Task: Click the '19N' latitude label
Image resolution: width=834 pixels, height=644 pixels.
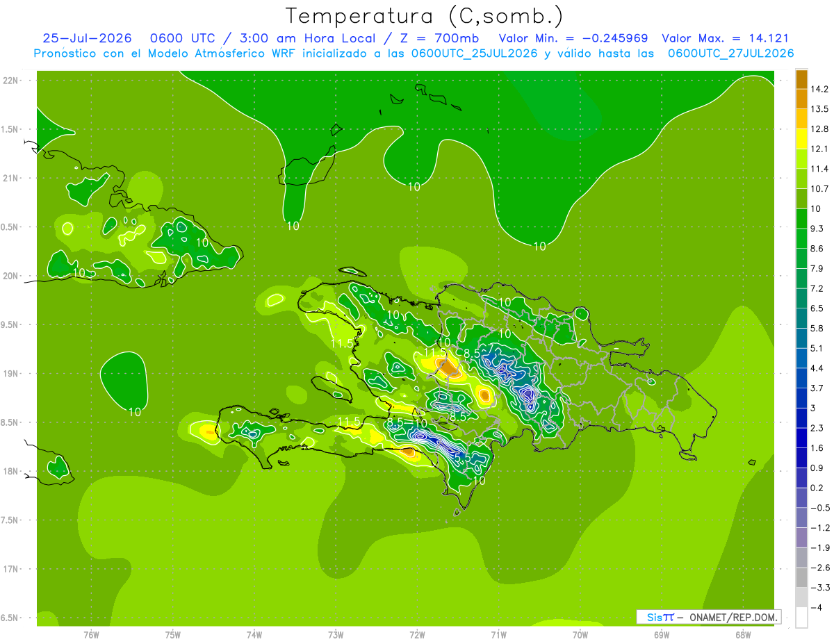Action: click(x=10, y=373)
